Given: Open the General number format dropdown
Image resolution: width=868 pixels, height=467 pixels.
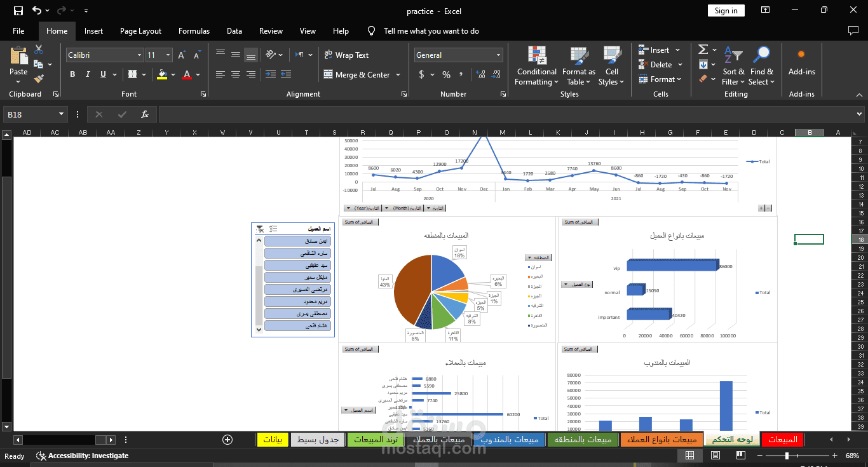Looking at the screenshot, I should click(498, 55).
